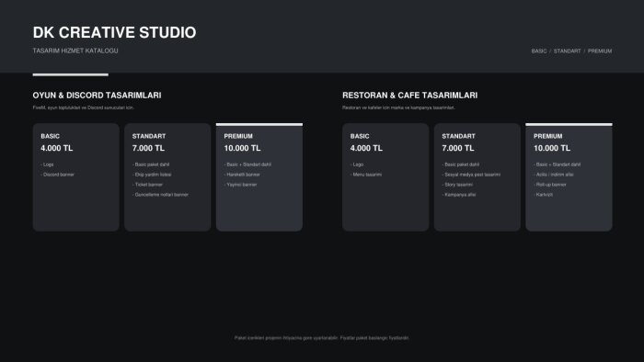The height and width of the screenshot is (362, 644).
Task: Click the Guncelleme notlari banner item
Action: click(x=160, y=195)
